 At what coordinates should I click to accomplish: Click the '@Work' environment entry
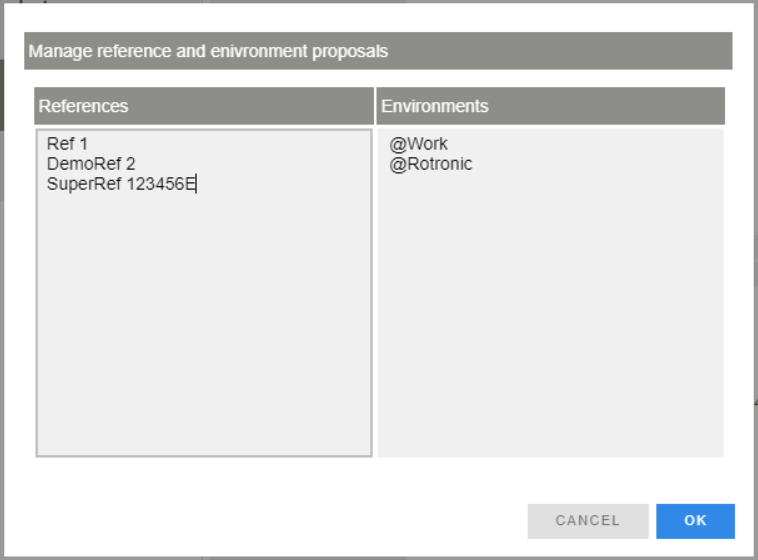(x=418, y=144)
